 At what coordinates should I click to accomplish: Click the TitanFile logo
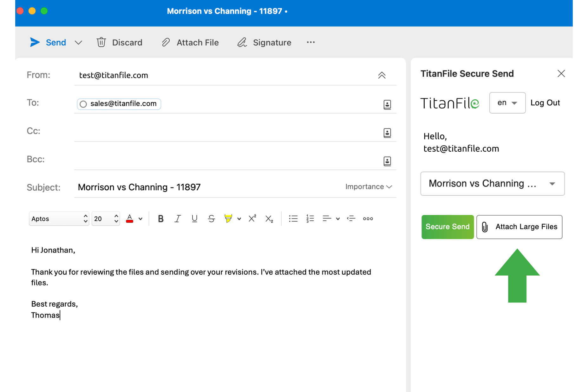pyautogui.click(x=450, y=103)
